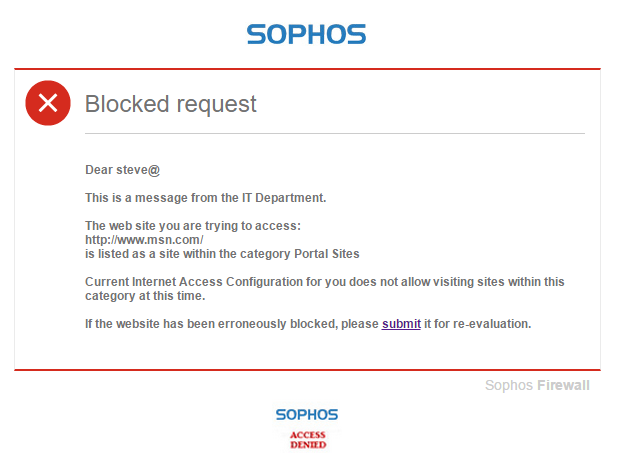Viewport: 634px width, 461px height.
Task: Click the 'erroneously blocked' sentence text
Action: click(x=230, y=325)
